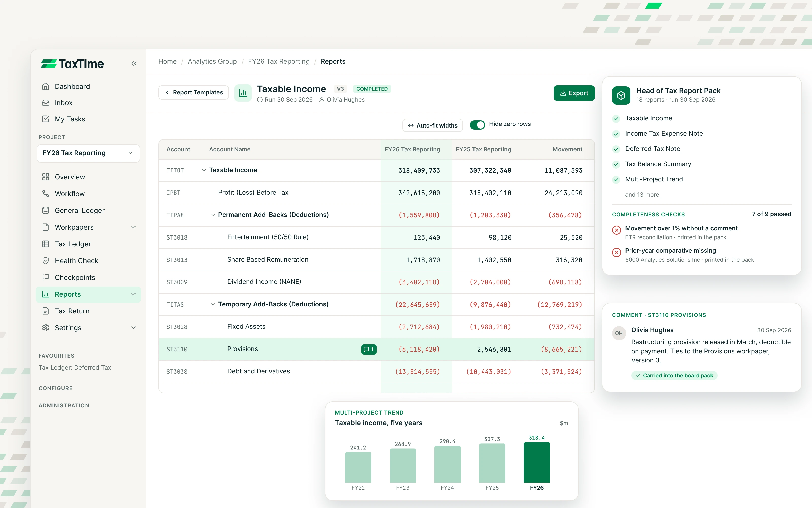This screenshot has height=508, width=812.
Task: Click check icon beside Income Tax Expense Note
Action: point(616,134)
